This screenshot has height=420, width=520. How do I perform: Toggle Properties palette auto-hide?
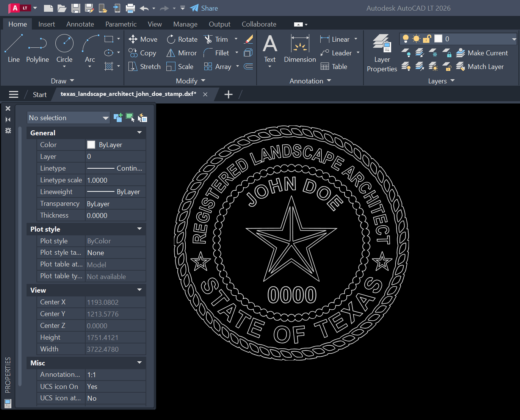(8, 119)
